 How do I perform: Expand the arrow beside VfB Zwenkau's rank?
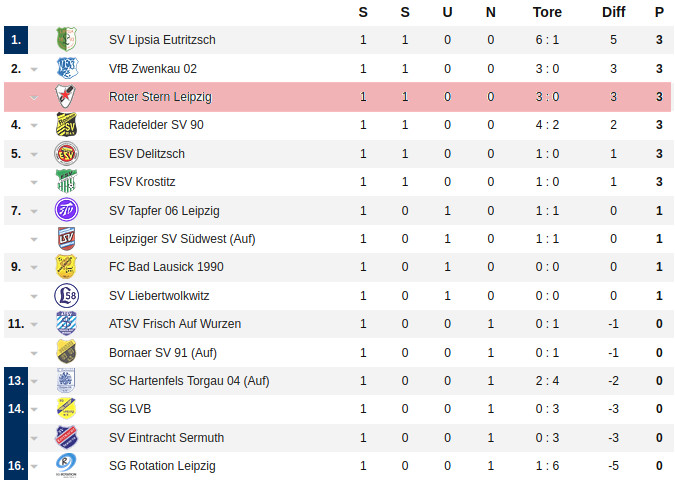[x=35, y=69]
